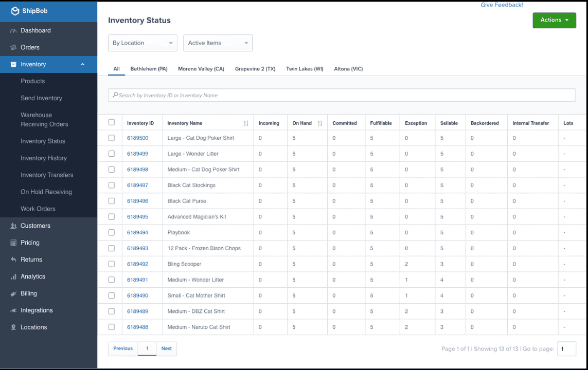Screen dimensions: 588x370
Task: Check the checkbox next to Playbook
Action: (x=112, y=232)
